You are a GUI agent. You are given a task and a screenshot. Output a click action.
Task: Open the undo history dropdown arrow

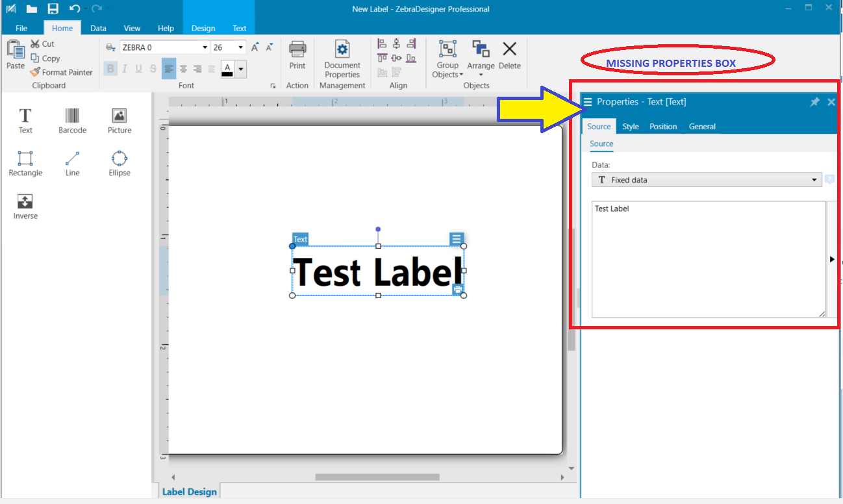(x=86, y=9)
